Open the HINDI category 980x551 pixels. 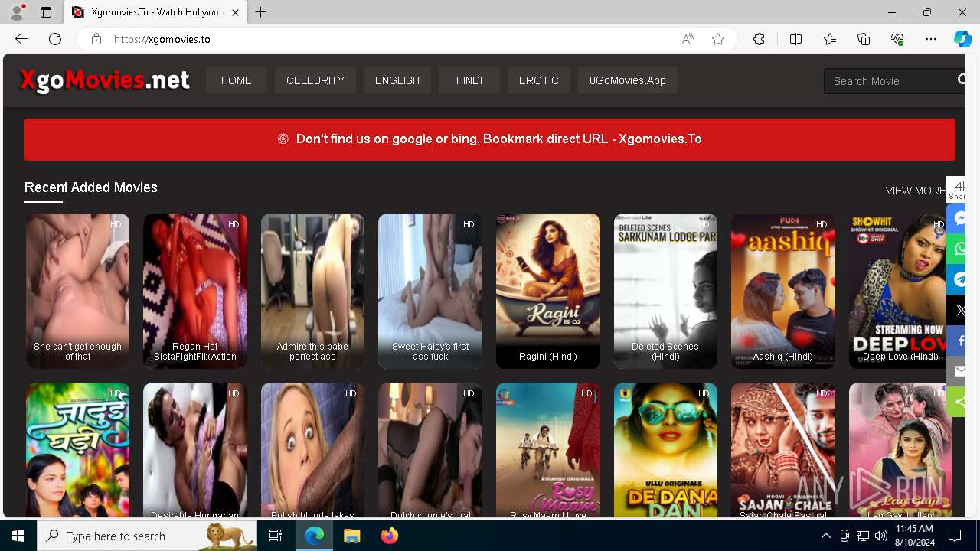(x=469, y=80)
